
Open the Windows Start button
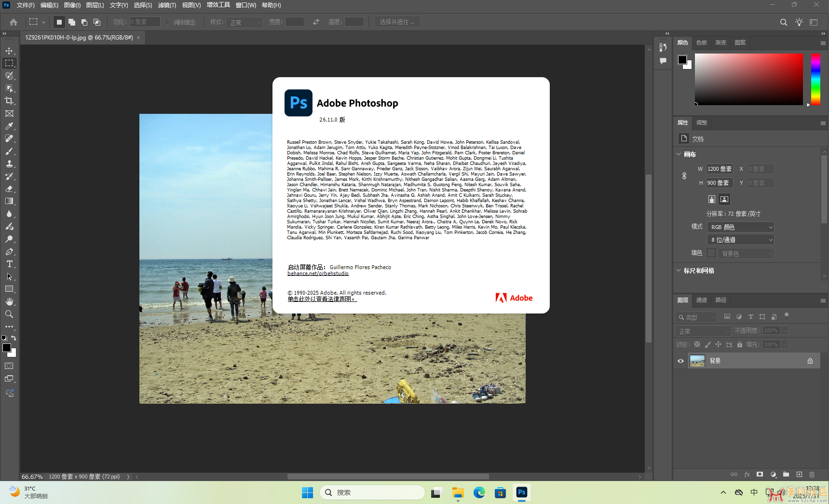pos(307,492)
